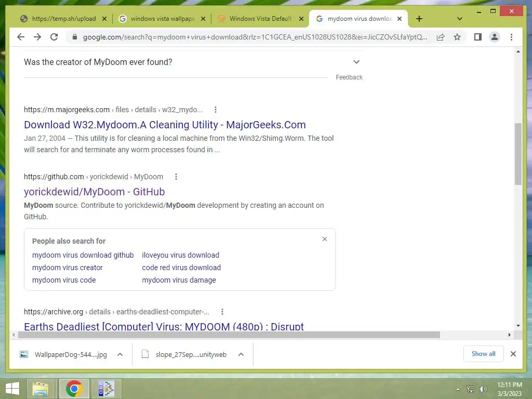Click the scroll right arrow
The height and width of the screenshot is (399, 532).
click(x=509, y=335)
